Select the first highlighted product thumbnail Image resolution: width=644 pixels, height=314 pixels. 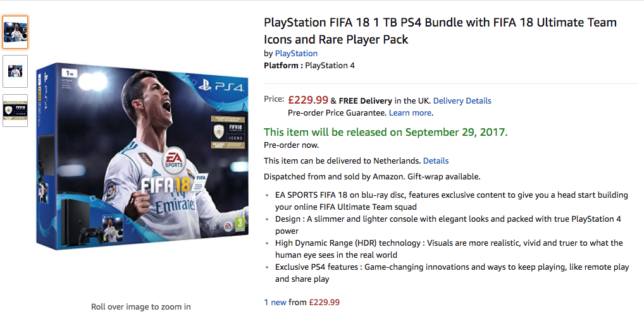(x=15, y=32)
